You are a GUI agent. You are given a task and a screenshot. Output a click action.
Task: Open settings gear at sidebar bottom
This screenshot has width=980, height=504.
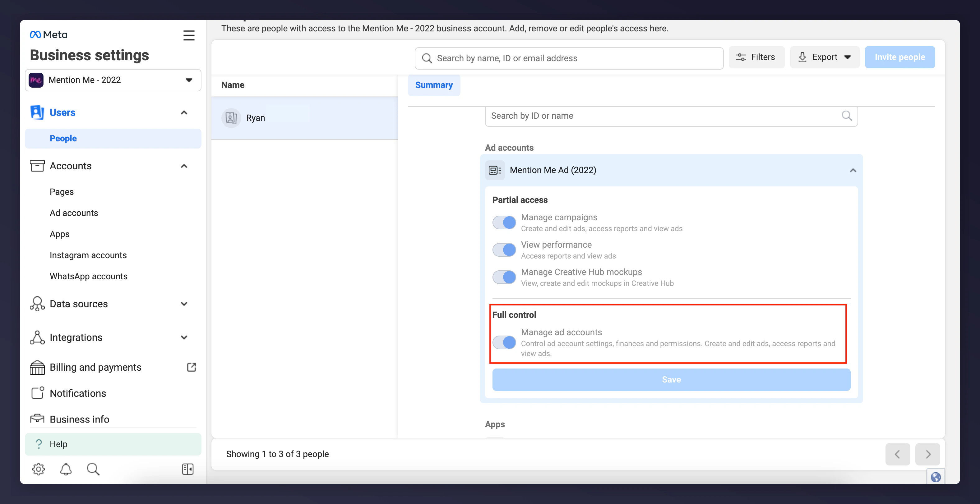39,469
